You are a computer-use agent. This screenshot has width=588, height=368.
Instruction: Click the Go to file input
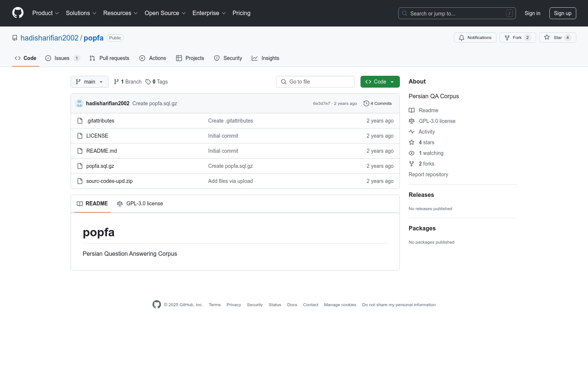315,82
